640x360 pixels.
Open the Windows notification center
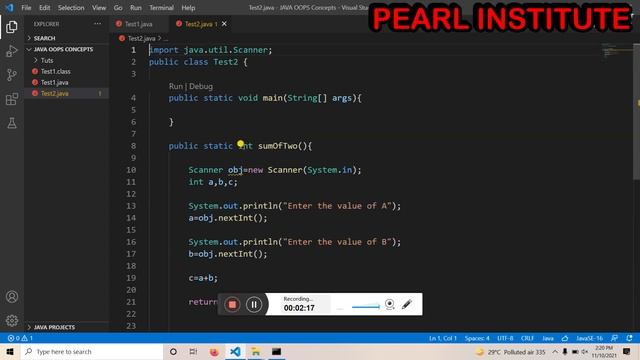click(x=627, y=351)
